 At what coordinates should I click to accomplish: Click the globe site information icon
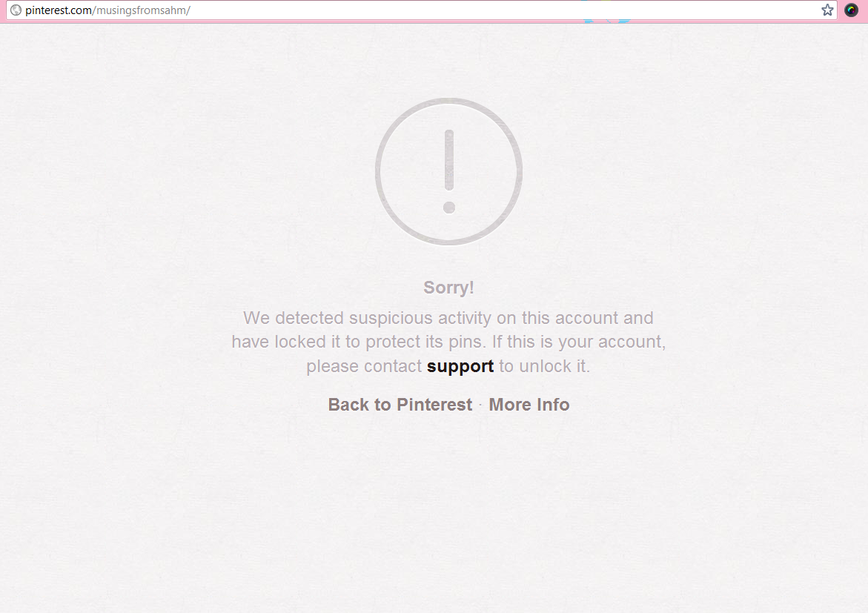point(16,10)
